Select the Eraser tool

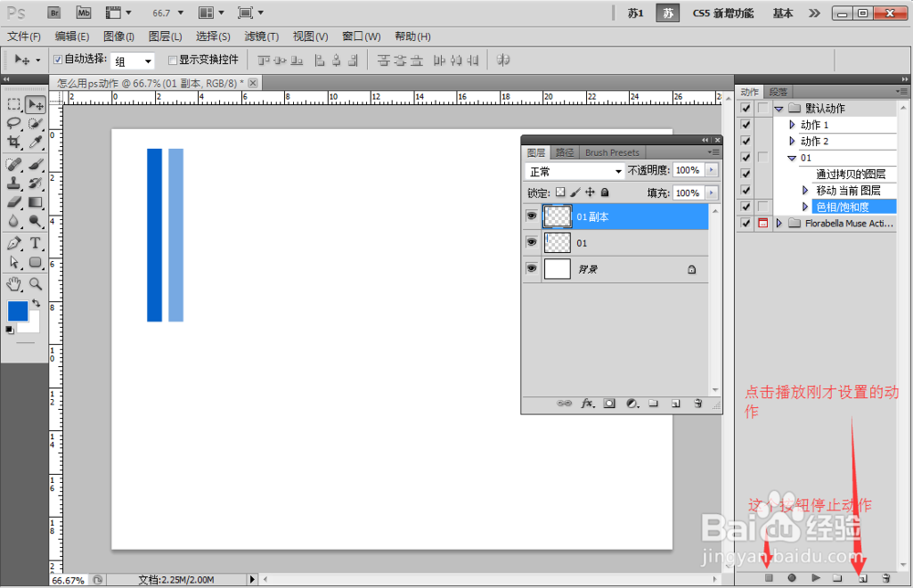coord(14,202)
